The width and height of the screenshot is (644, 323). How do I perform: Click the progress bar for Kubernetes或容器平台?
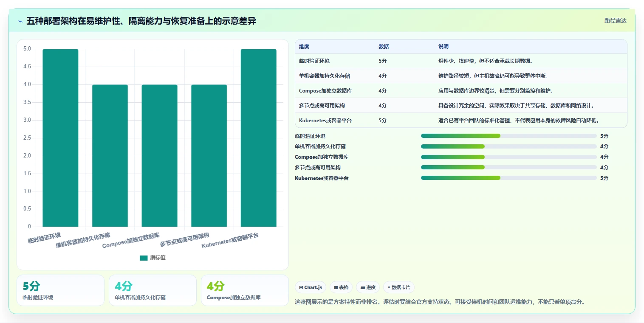pyautogui.click(x=509, y=178)
